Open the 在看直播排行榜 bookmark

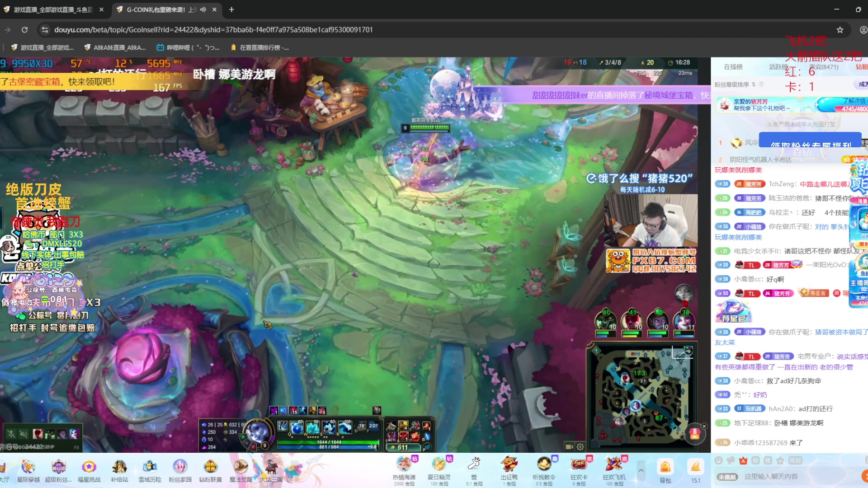tap(259, 47)
